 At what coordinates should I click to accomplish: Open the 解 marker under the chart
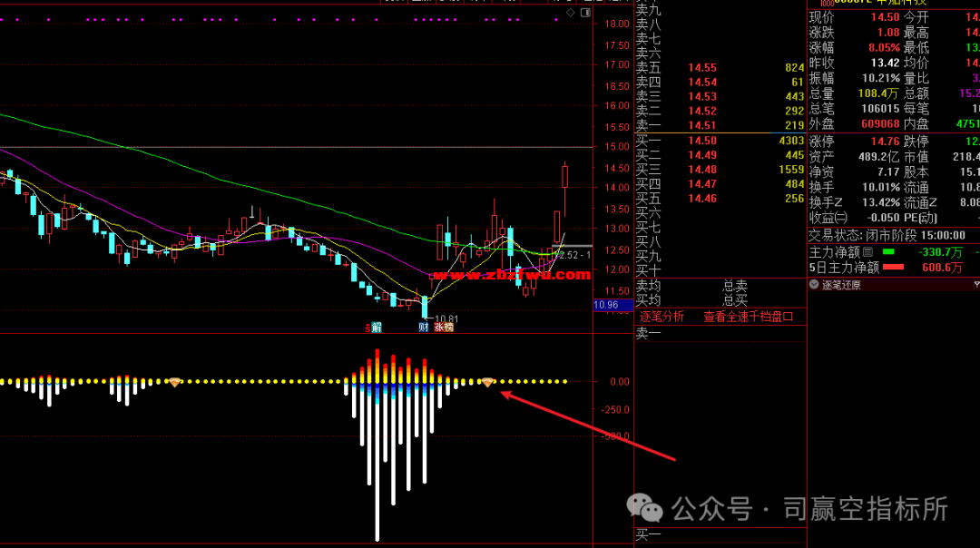click(377, 327)
